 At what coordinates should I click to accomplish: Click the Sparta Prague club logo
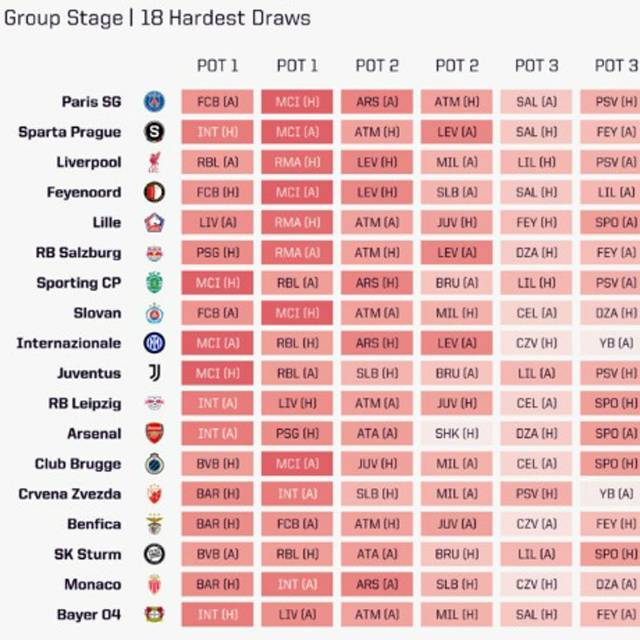(154, 131)
